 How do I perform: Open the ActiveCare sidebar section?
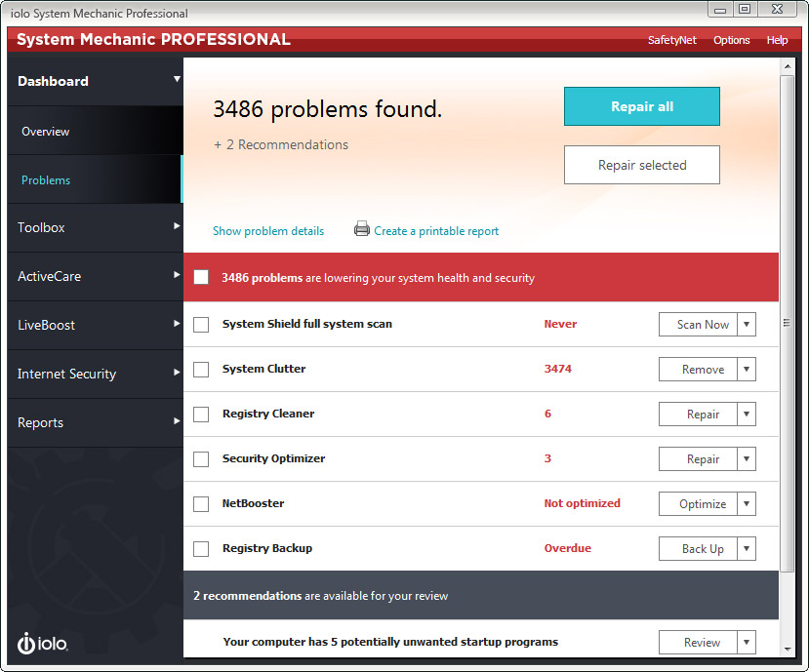(x=96, y=276)
